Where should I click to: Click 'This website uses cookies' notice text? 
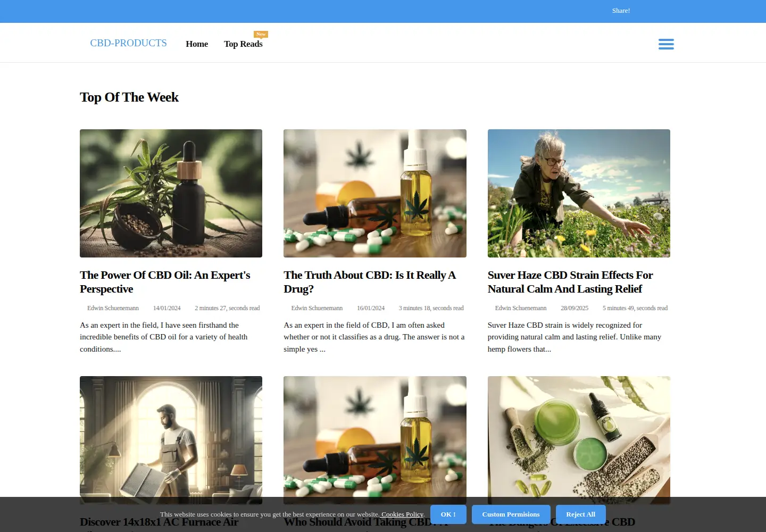[270, 514]
